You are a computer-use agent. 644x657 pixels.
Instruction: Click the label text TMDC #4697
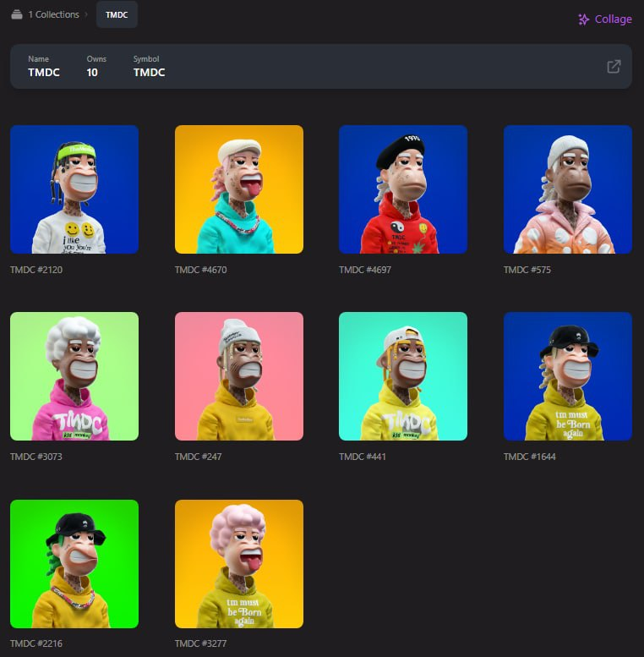(x=365, y=270)
